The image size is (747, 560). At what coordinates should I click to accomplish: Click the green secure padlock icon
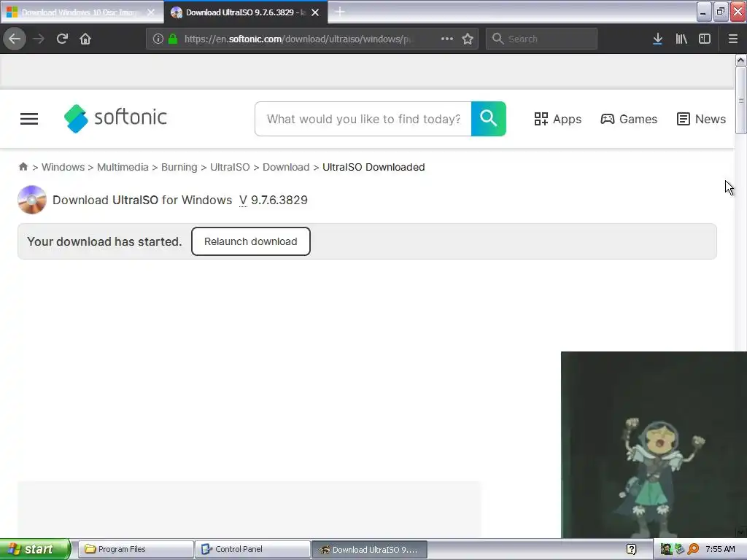coord(173,39)
